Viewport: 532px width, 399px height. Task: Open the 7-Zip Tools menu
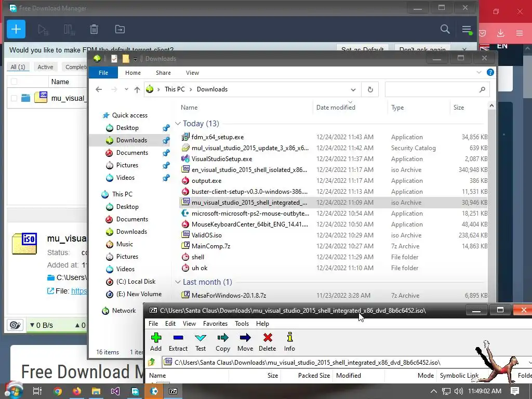242,324
